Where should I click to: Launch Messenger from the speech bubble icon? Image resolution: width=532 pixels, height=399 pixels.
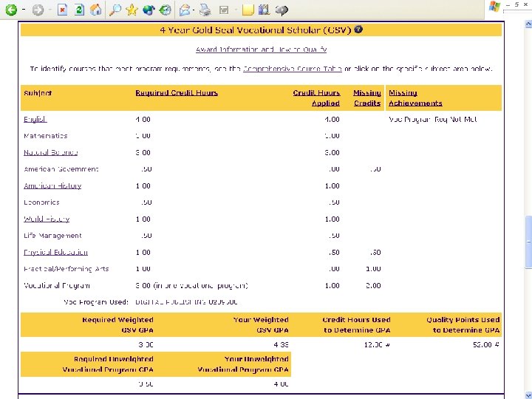point(282,10)
